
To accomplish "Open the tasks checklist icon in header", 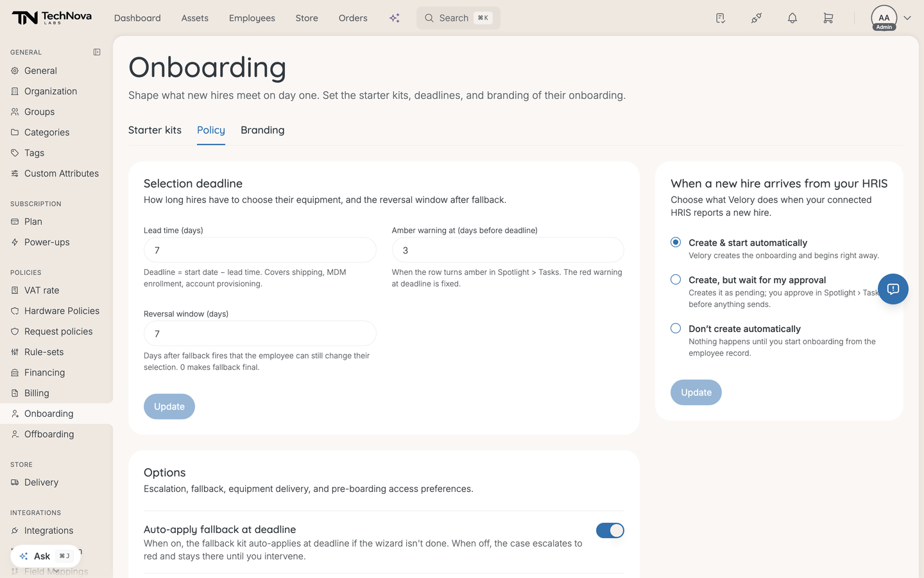I will [x=721, y=18].
